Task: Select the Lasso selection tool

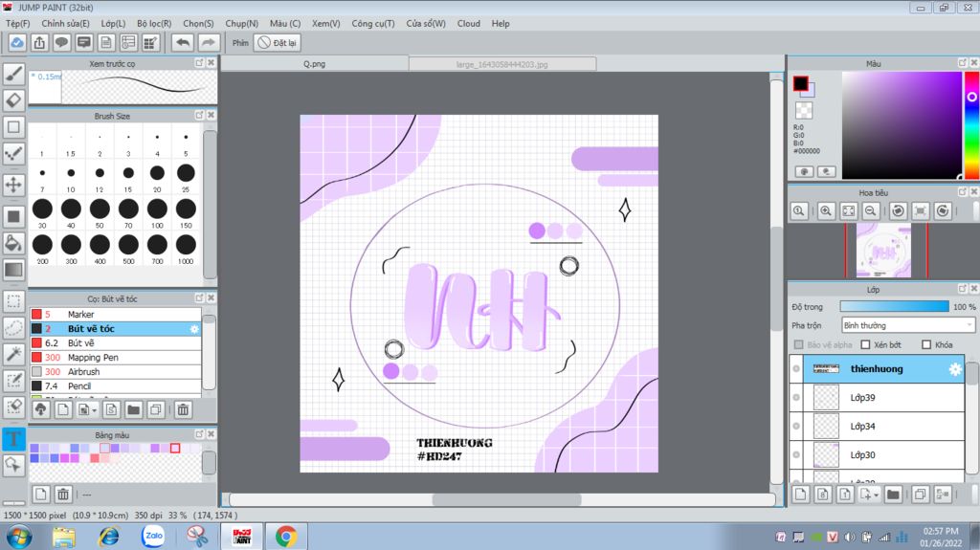Action: (13, 327)
